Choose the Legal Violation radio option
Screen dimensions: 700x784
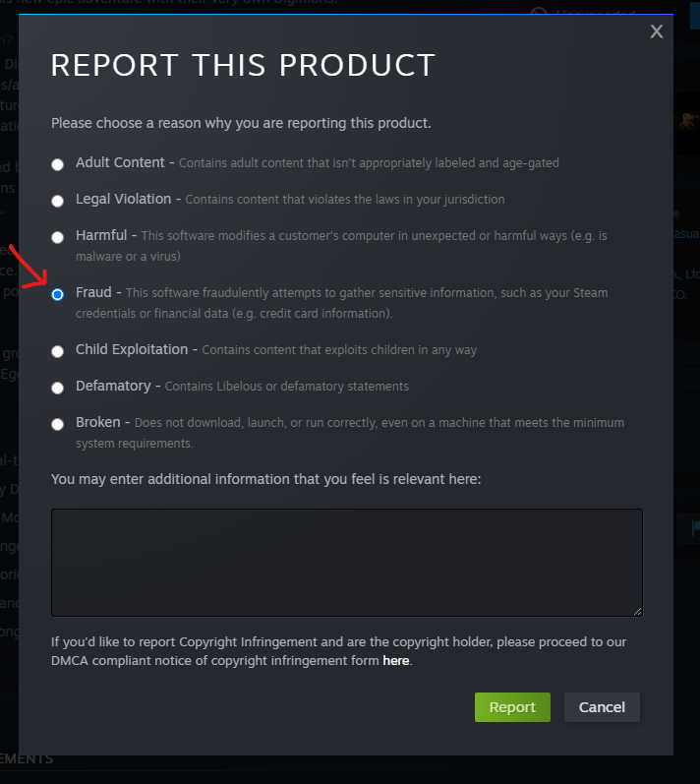[57, 201]
